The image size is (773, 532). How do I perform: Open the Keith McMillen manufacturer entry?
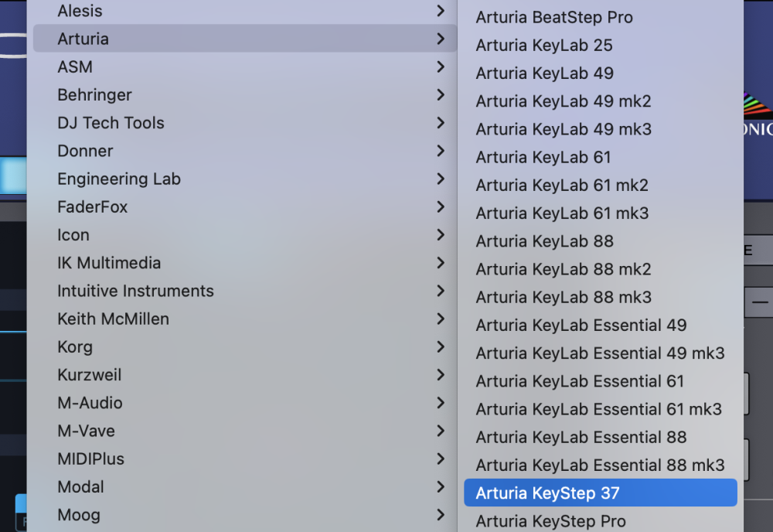113,319
